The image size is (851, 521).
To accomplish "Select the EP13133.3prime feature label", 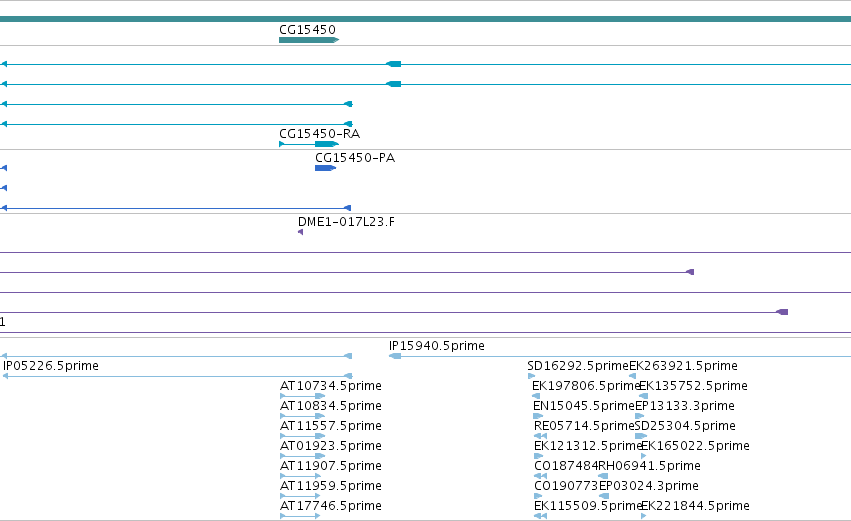I will pos(684,406).
